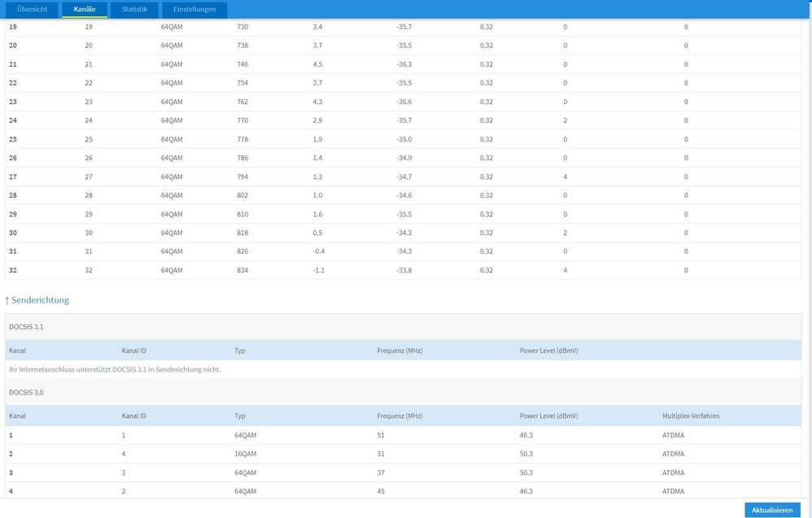Click ATDMA in upstream channel 1 row
The image size is (812, 518).
click(x=673, y=435)
